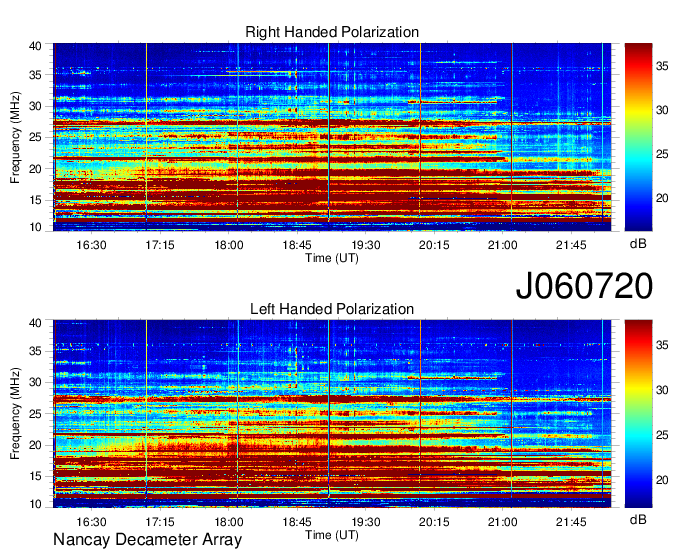Click "Frequency (MHz)" axis label of Left Handed plot
The height and width of the screenshot is (552, 680).
(15, 414)
